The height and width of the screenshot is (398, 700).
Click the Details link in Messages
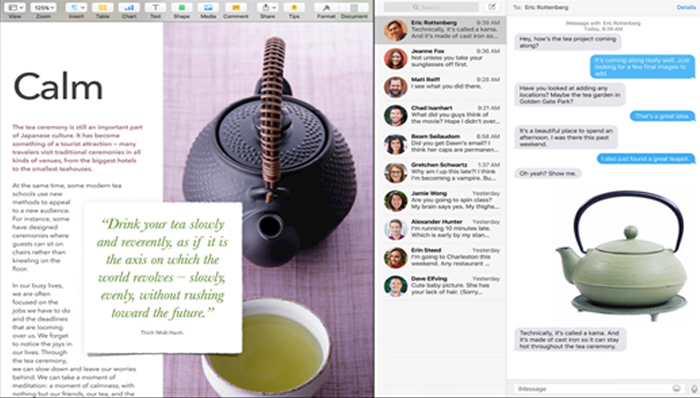686,7
